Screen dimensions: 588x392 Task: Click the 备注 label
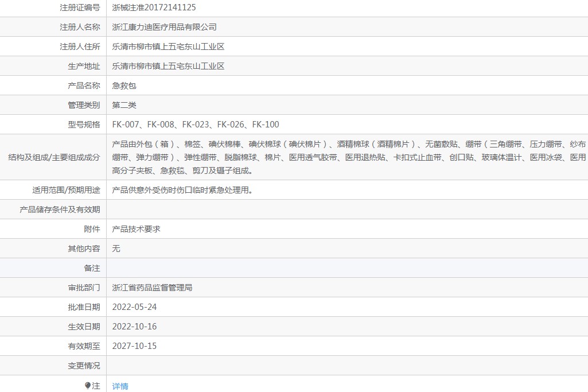point(92,268)
